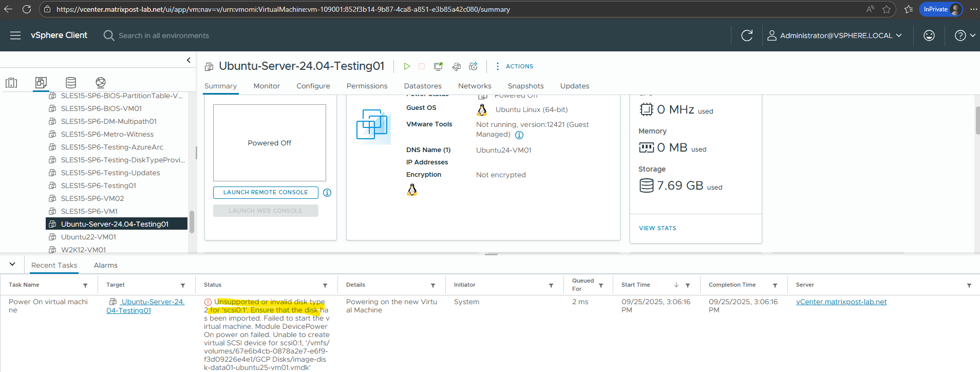980x372 pixels.
Task: Open the Summary tab
Action: click(x=220, y=86)
